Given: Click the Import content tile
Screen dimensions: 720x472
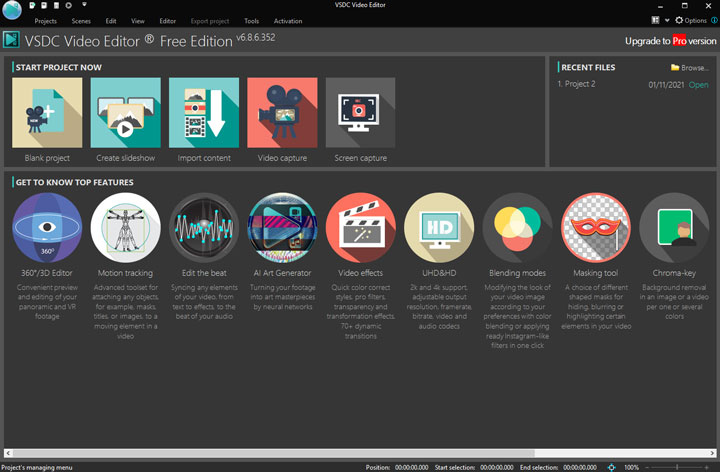Looking at the screenshot, I should pos(204,112).
